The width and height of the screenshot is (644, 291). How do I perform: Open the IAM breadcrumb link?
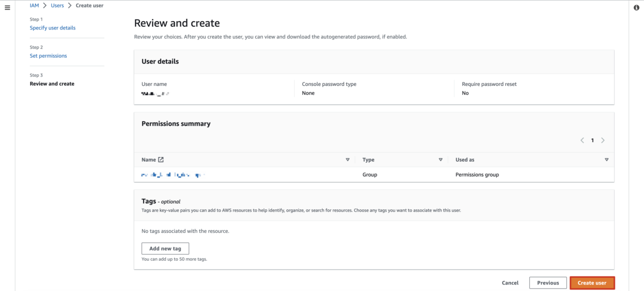34,5
